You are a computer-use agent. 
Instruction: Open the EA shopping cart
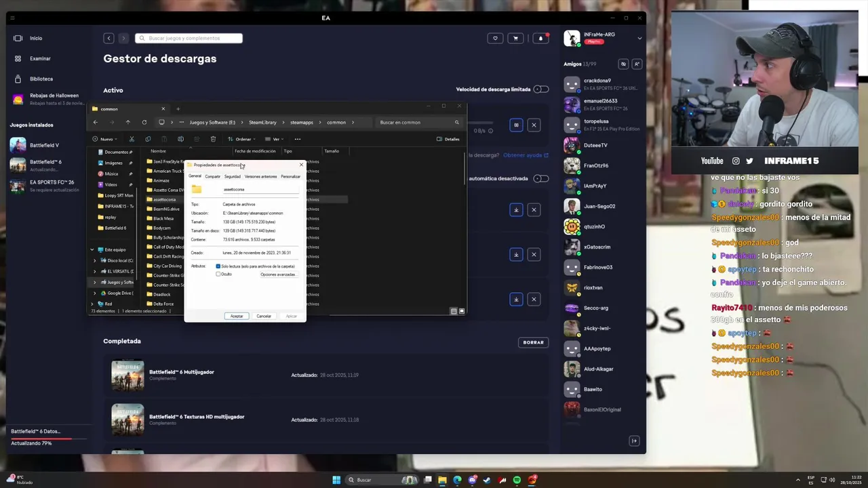pos(515,38)
